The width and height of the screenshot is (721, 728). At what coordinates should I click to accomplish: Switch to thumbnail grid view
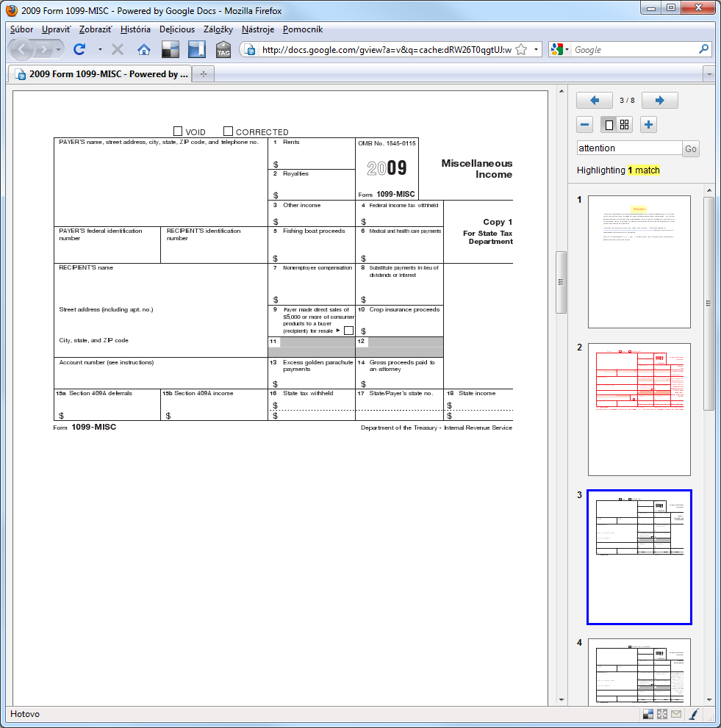pyautogui.click(x=625, y=125)
